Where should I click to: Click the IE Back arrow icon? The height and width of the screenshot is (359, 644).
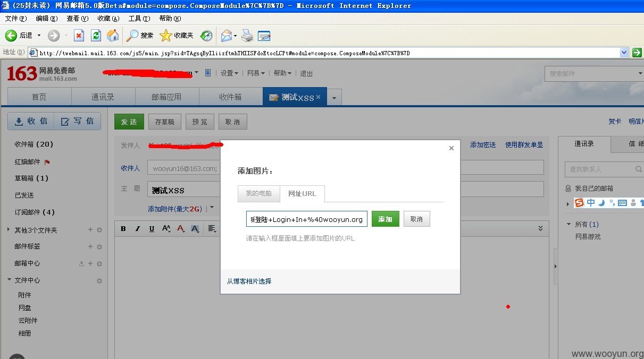point(11,36)
